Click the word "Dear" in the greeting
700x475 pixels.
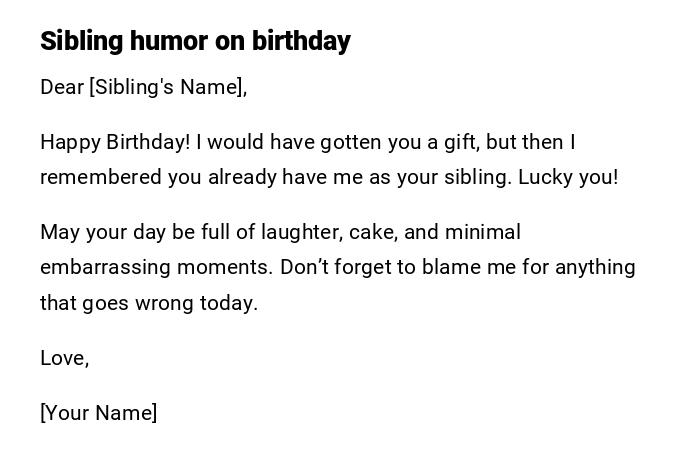[62, 87]
